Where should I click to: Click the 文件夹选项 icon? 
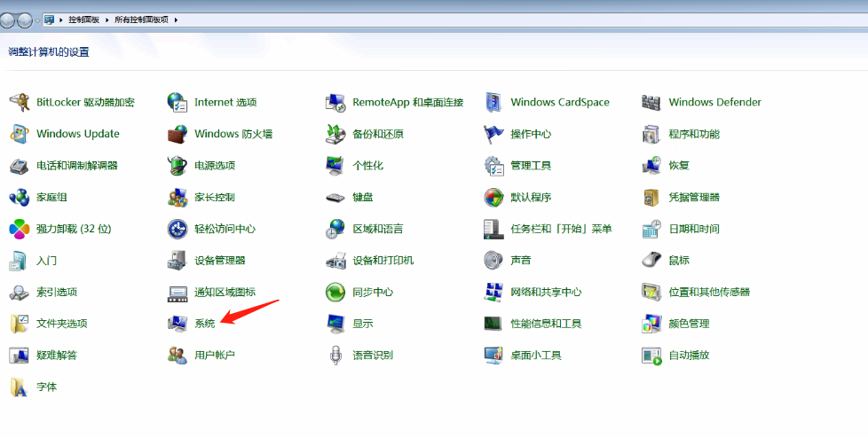point(20,324)
